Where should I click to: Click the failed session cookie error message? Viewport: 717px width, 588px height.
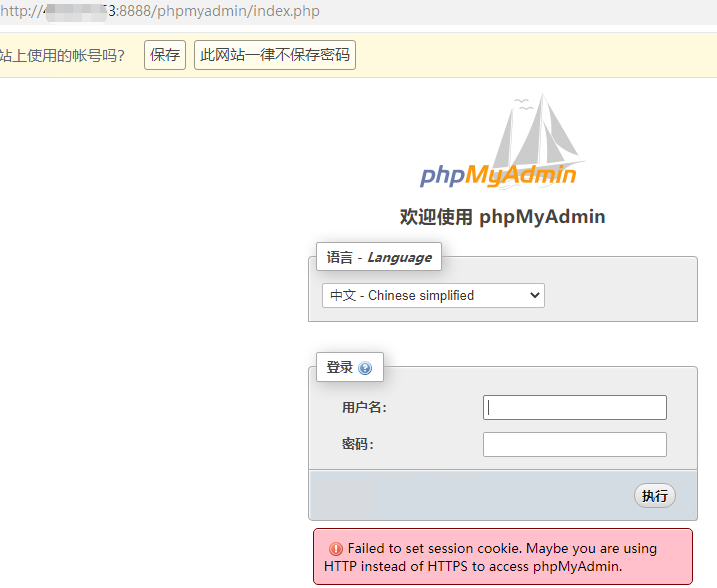tap(503, 557)
